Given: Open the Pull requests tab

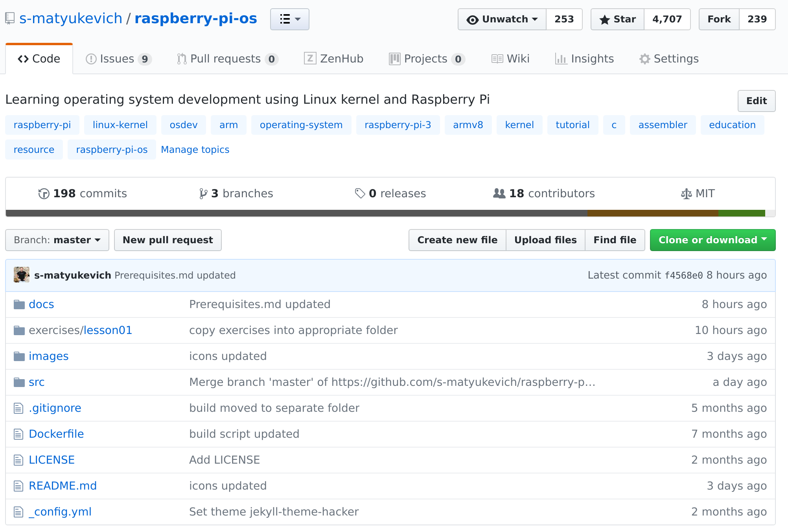Looking at the screenshot, I should tap(228, 59).
